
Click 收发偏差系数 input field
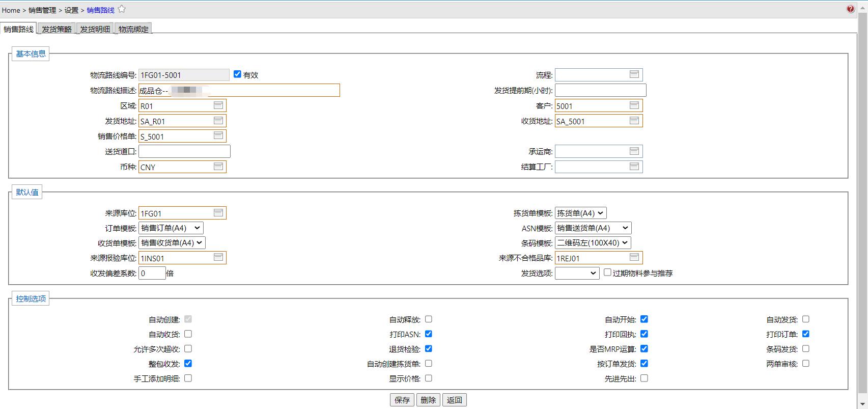click(x=152, y=273)
